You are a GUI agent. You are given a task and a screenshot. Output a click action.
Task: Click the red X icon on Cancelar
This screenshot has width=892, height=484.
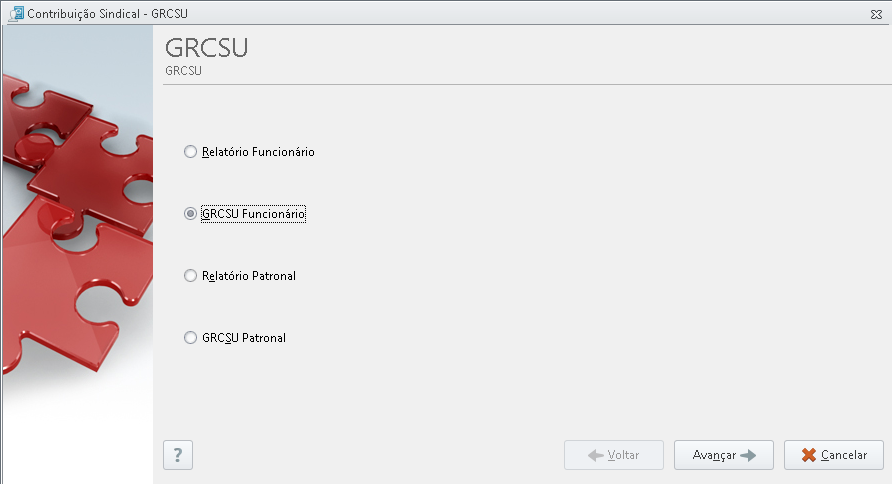pos(808,455)
